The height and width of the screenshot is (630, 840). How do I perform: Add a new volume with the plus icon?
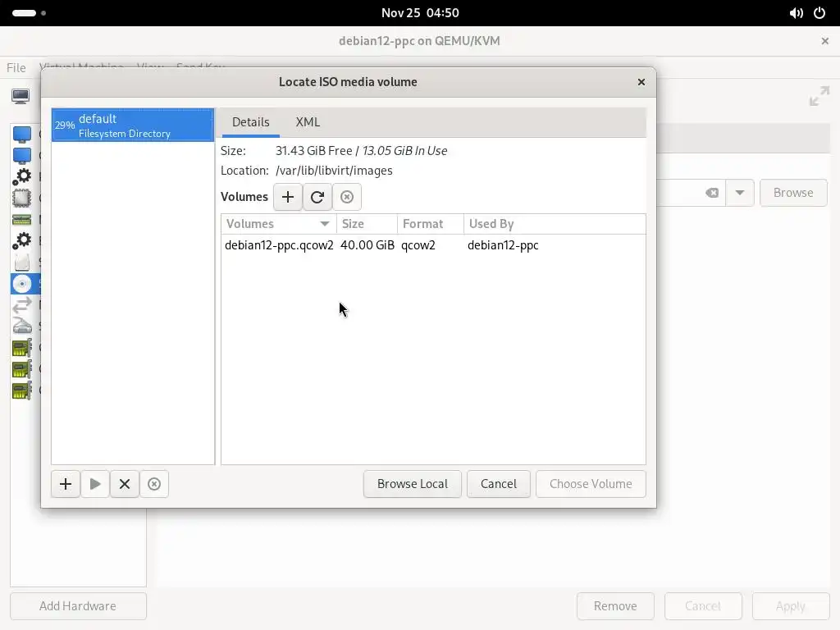288,197
